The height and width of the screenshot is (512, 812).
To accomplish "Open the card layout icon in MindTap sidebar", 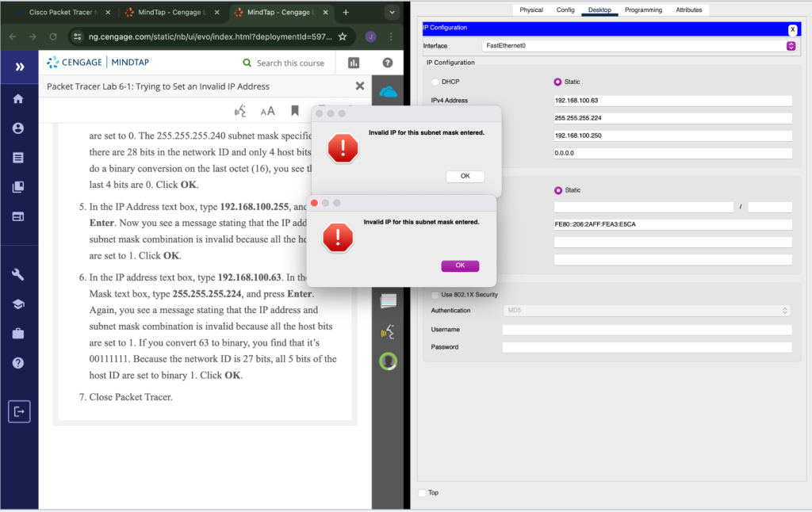I will (18, 216).
